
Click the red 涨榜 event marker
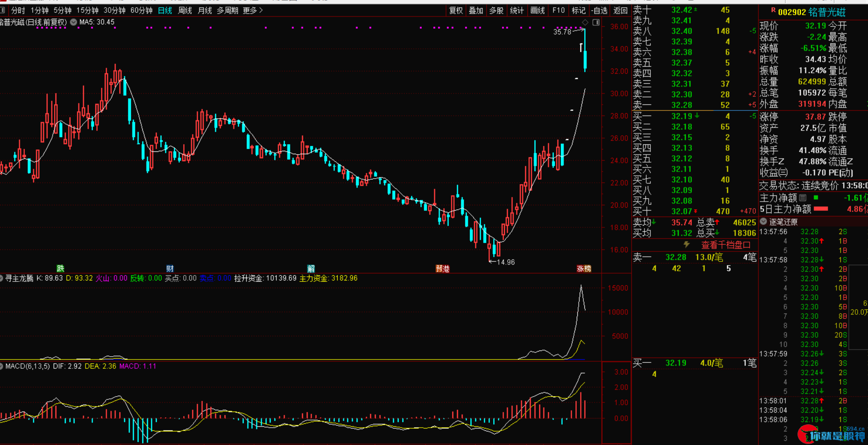point(584,268)
